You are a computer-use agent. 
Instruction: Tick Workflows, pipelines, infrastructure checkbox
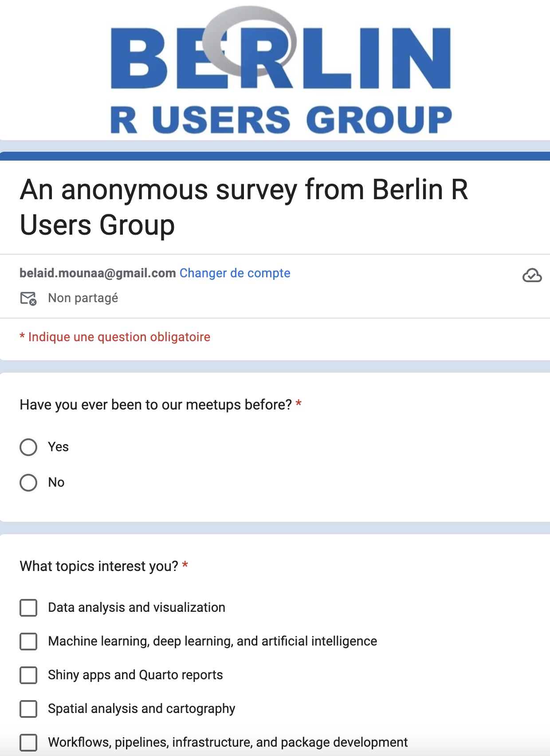(x=28, y=742)
